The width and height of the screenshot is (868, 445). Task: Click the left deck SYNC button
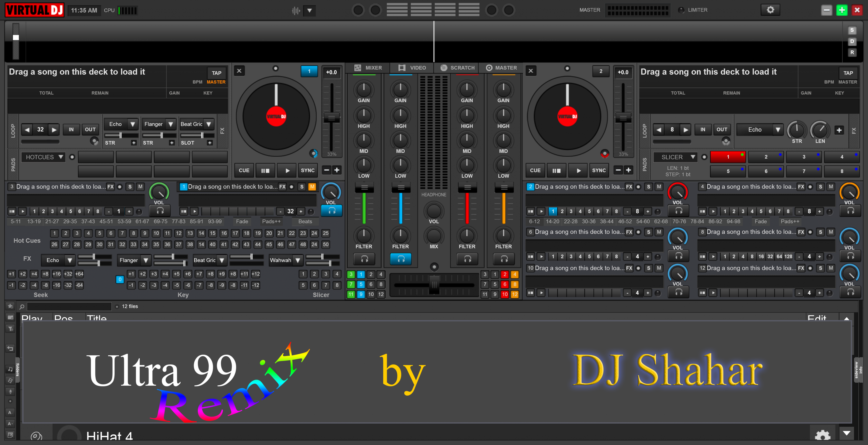coord(308,170)
